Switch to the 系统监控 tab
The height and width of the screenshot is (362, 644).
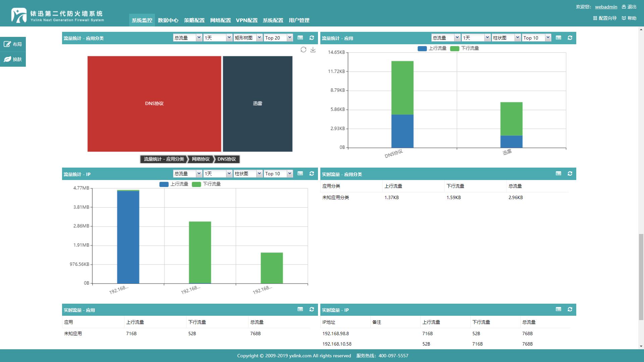click(142, 20)
